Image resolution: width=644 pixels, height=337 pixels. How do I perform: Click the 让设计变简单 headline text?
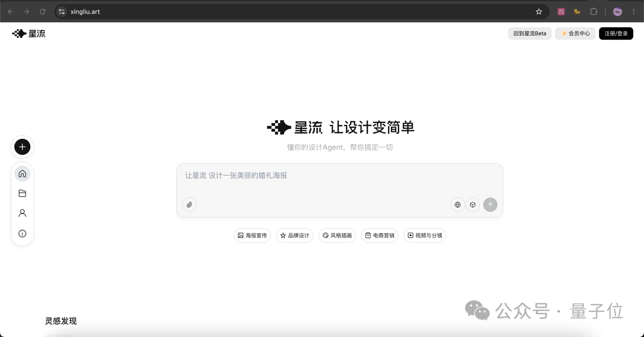(x=372, y=127)
